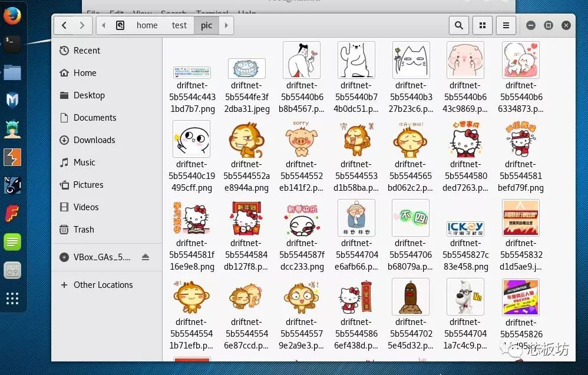Image resolution: width=588 pixels, height=375 pixels.
Task: Select file name ending "1b71efb.p..."
Action: click(191, 334)
